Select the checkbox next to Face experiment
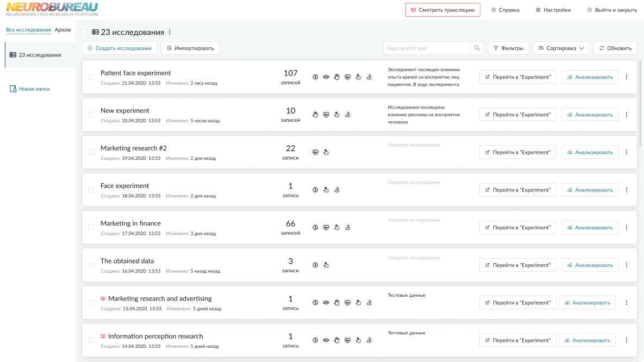Viewport: 644px width, 362px height. point(91,190)
